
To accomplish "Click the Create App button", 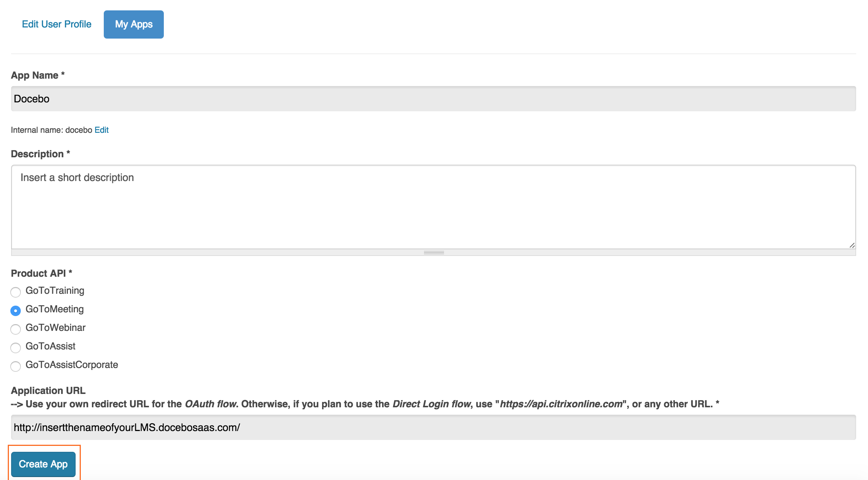I will pyautogui.click(x=43, y=464).
